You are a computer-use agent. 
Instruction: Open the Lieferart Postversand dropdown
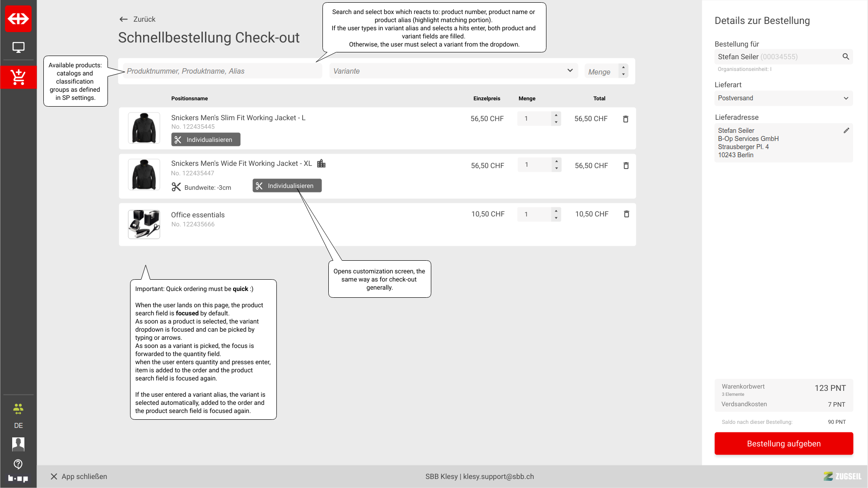pyautogui.click(x=784, y=98)
